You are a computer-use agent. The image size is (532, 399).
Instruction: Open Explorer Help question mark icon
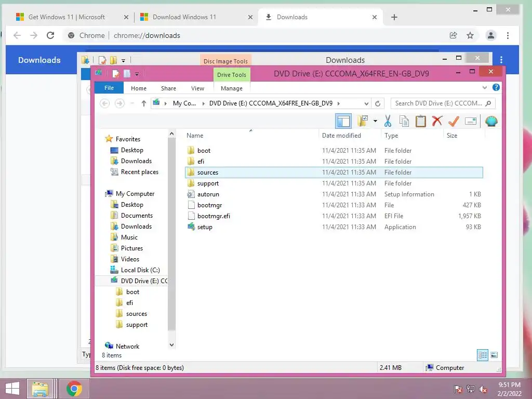pyautogui.click(x=496, y=87)
